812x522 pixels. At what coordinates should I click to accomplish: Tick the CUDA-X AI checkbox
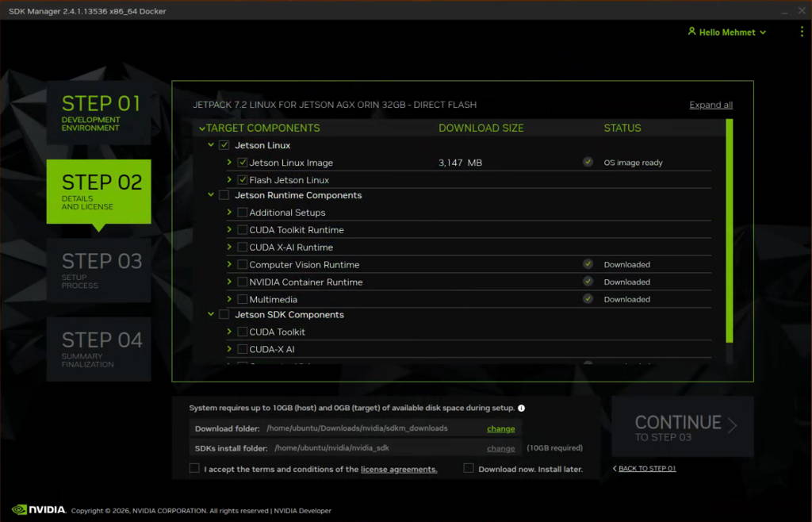243,349
